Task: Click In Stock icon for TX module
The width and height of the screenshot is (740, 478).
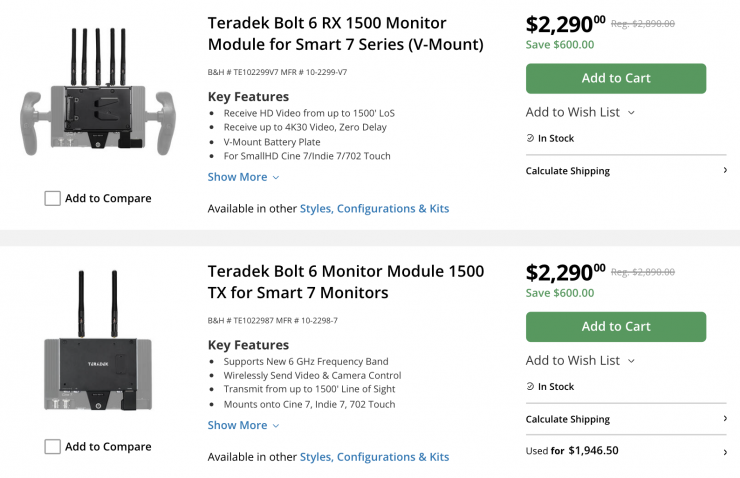Action: coord(530,387)
